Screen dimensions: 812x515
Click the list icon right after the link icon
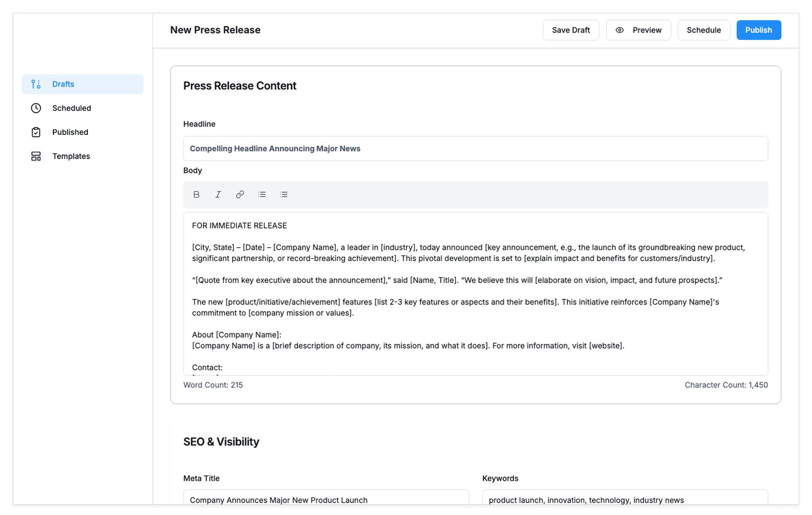pyautogui.click(x=262, y=194)
